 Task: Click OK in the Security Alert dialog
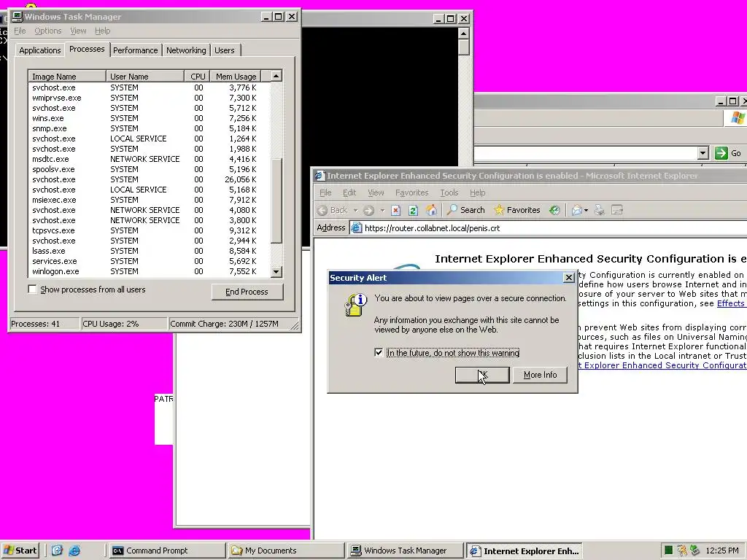click(x=482, y=375)
